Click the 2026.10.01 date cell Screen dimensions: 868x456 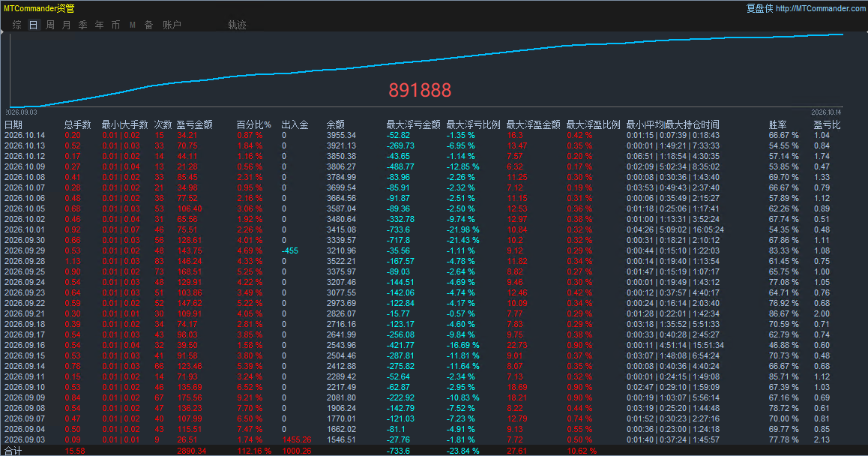(25, 230)
